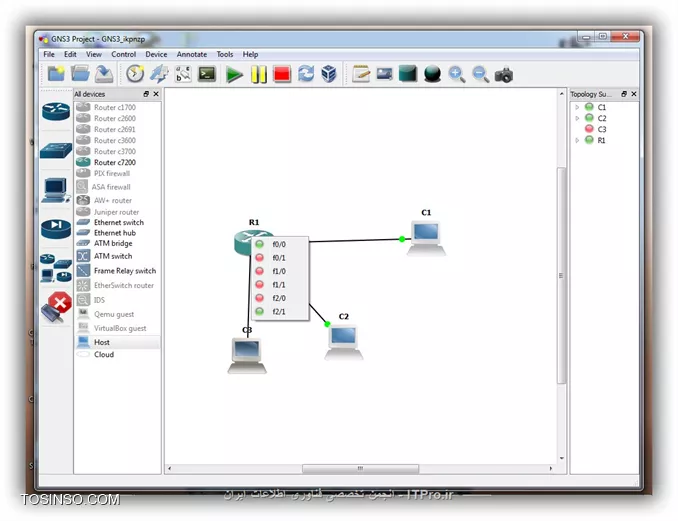Open console terminal icon
678x521 pixels.
(207, 74)
